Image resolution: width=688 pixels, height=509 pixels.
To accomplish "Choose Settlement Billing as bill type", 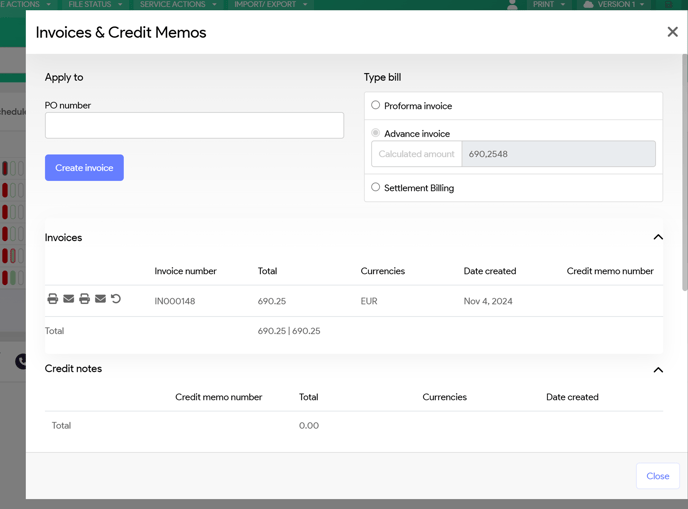I will tap(376, 187).
